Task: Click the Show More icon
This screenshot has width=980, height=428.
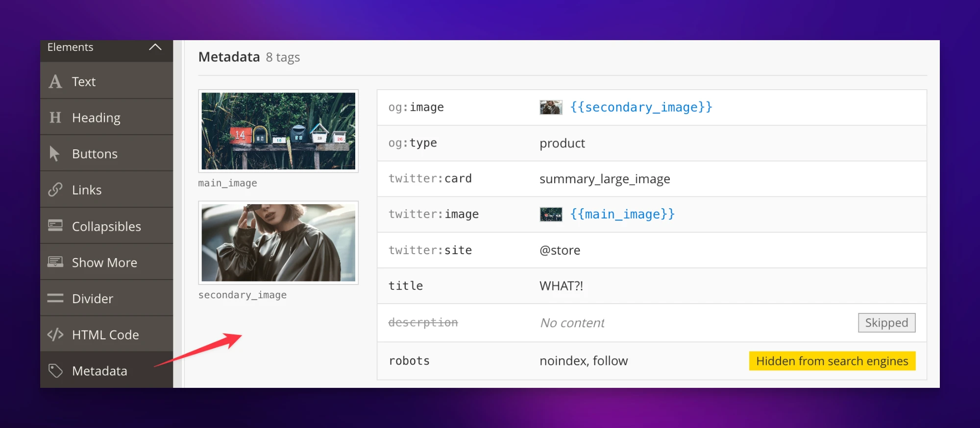Action: coord(55,262)
